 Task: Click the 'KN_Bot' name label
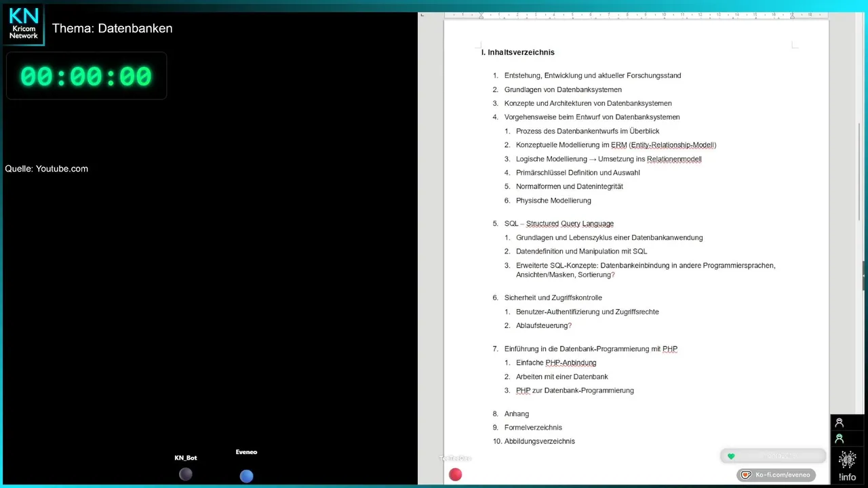[x=186, y=458]
